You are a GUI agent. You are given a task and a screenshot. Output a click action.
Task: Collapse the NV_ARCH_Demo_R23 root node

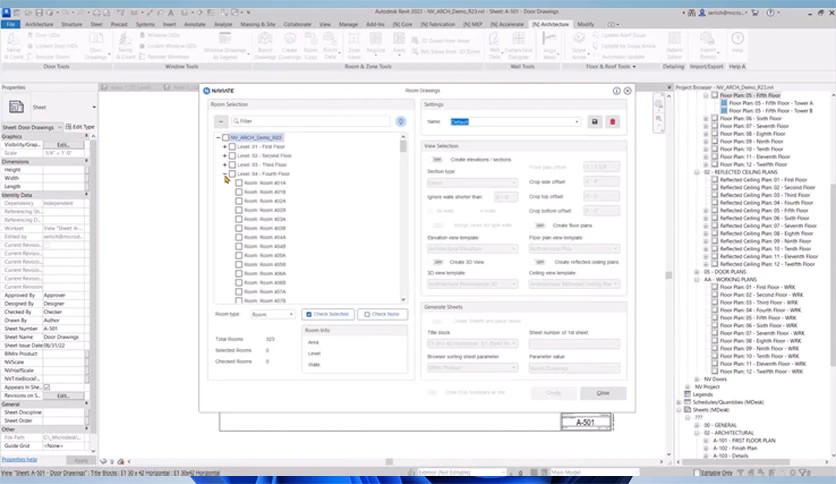(218, 138)
